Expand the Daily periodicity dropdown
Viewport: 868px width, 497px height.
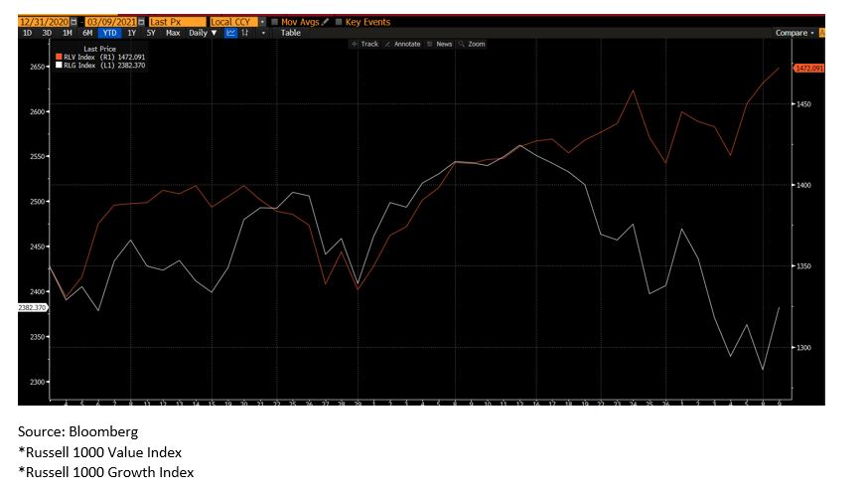point(203,33)
